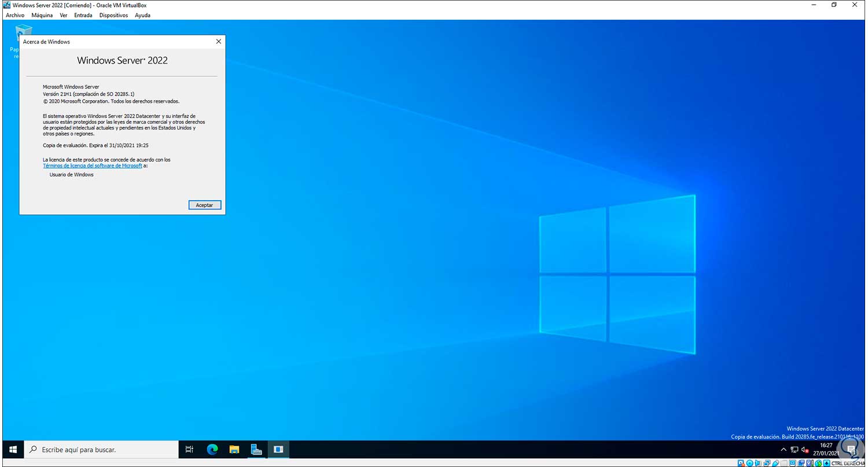Open the Términos de licencia del software de Microsoft link

[x=93, y=166]
